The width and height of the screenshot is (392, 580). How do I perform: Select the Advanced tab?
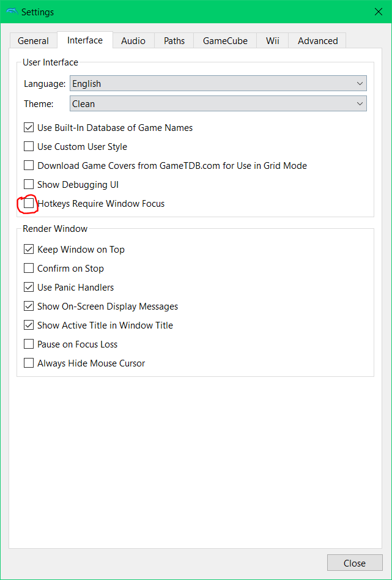point(317,41)
